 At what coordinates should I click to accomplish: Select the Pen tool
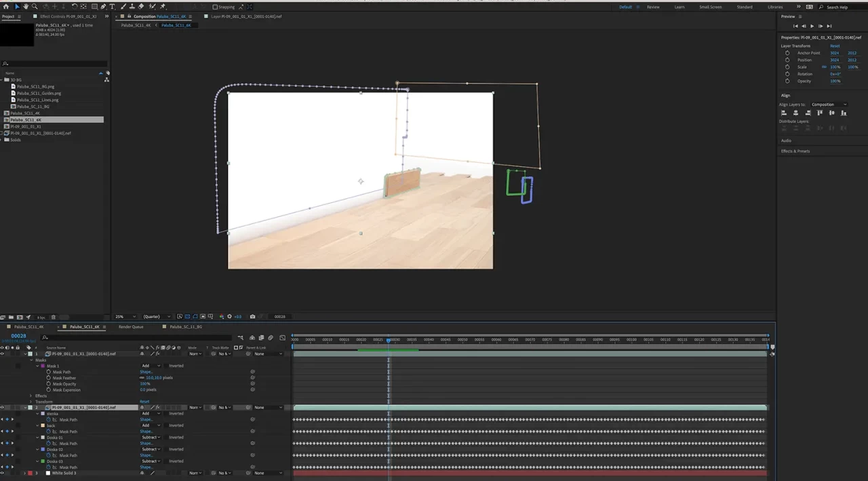(104, 6)
